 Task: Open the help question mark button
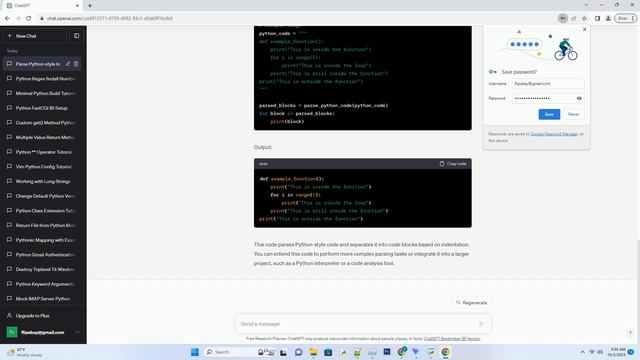pos(630,333)
